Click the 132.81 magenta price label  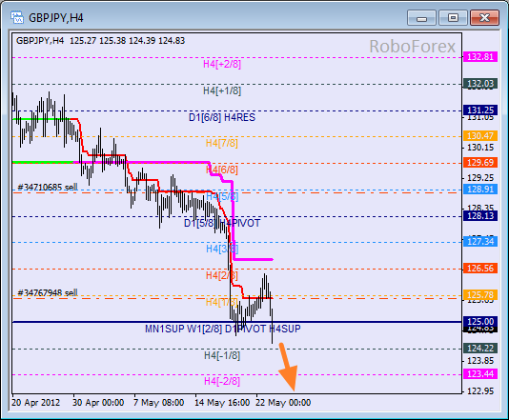(480, 57)
